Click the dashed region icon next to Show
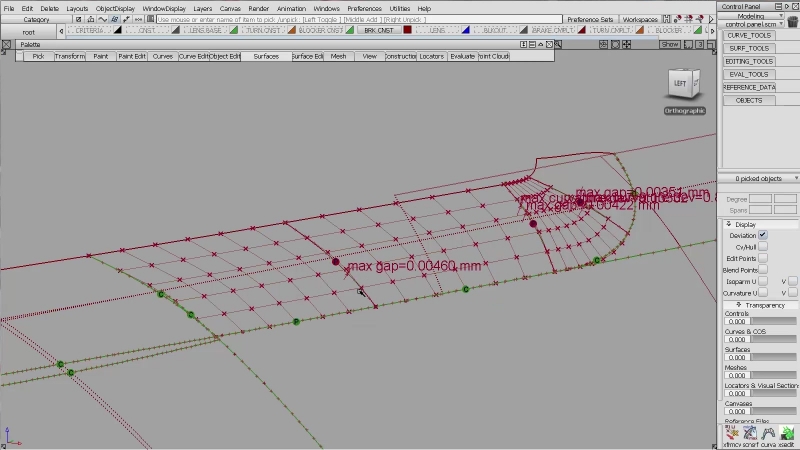The width and height of the screenshot is (800, 450). [x=688, y=44]
